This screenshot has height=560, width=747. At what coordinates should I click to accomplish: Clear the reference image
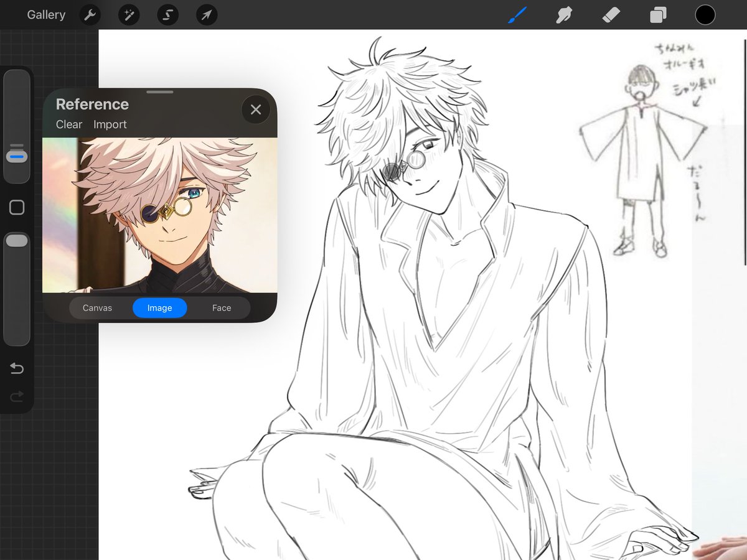point(69,124)
